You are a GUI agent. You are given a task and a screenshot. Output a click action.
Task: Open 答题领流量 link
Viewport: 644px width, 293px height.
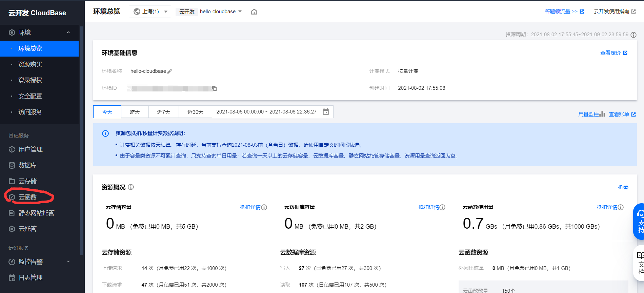pos(564,12)
